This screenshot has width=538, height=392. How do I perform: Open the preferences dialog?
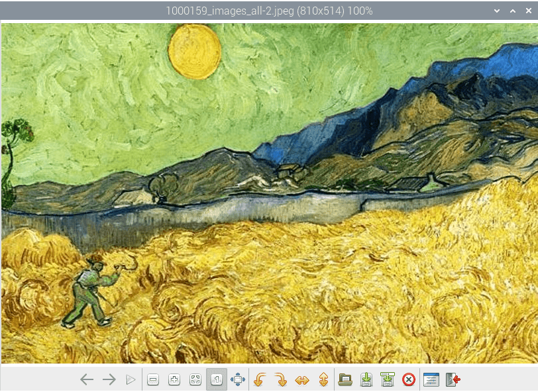pos(431,379)
